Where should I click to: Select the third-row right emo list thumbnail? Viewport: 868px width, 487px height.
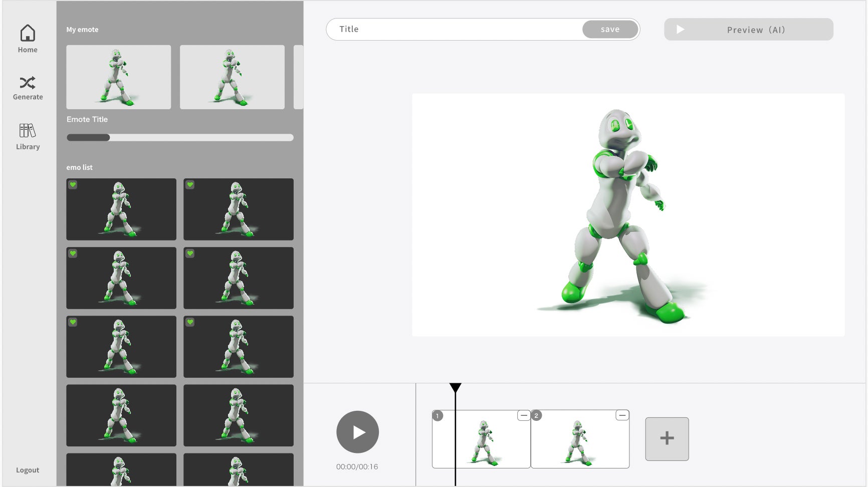click(x=239, y=347)
